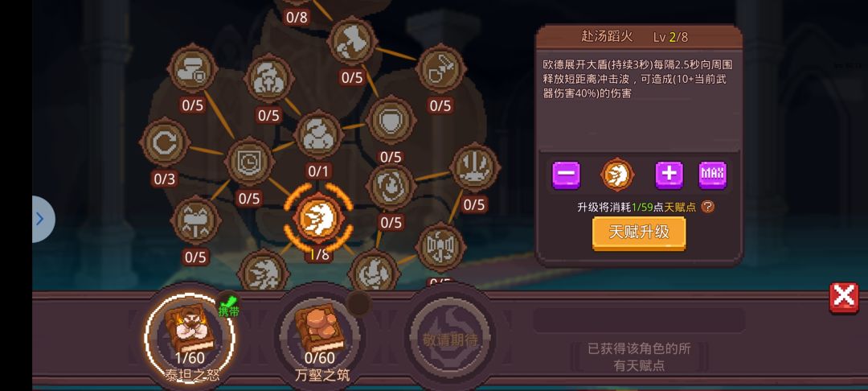Select the 0/1 rock pile talent node
Image resolution: width=868 pixels, height=391 pixels.
point(318,134)
